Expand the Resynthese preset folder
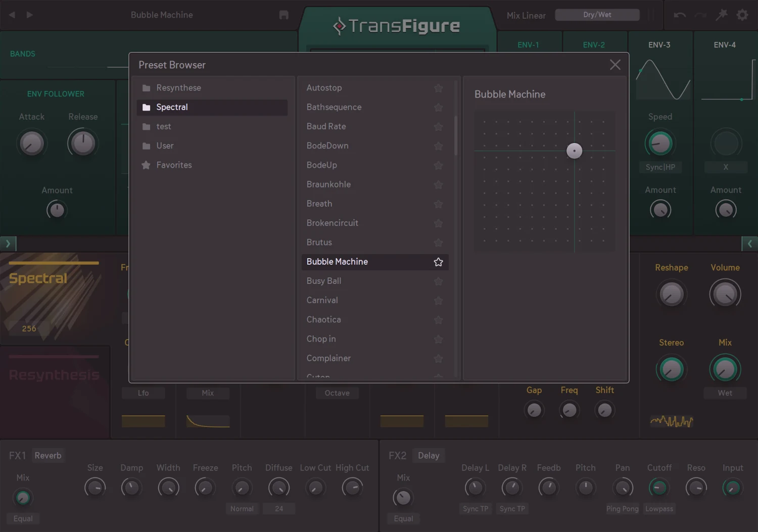Viewport: 758px width, 532px height. [x=178, y=87]
